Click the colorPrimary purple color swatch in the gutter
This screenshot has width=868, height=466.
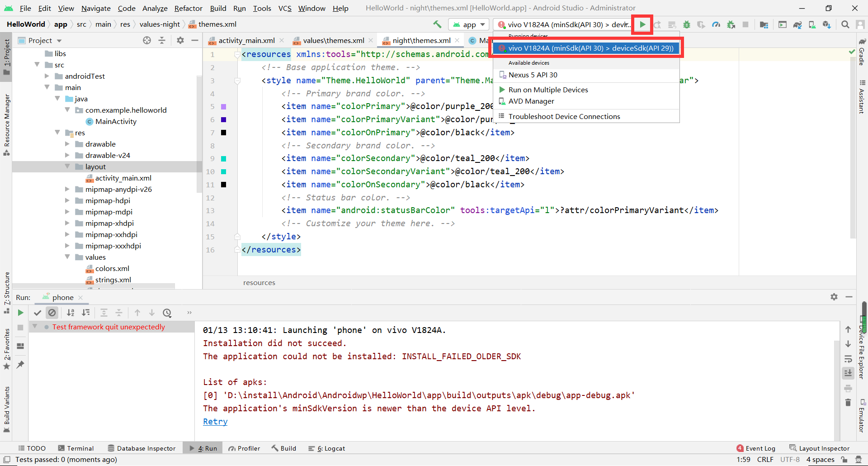click(x=223, y=106)
